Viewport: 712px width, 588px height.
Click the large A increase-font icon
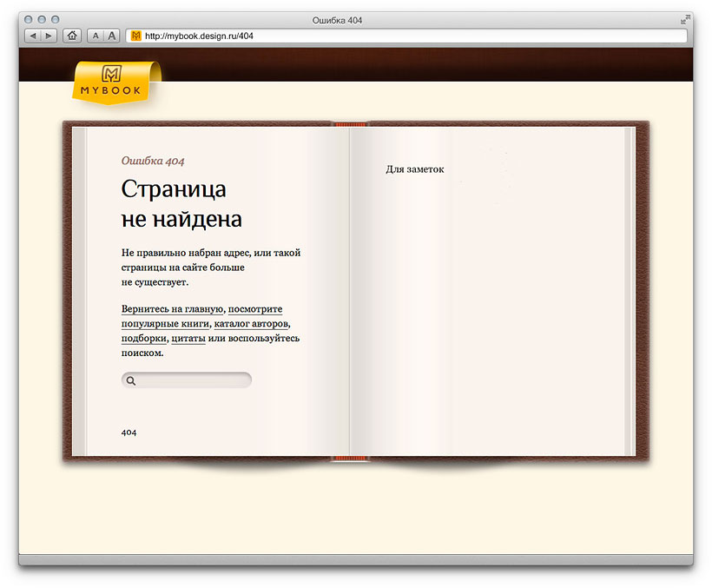[112, 36]
